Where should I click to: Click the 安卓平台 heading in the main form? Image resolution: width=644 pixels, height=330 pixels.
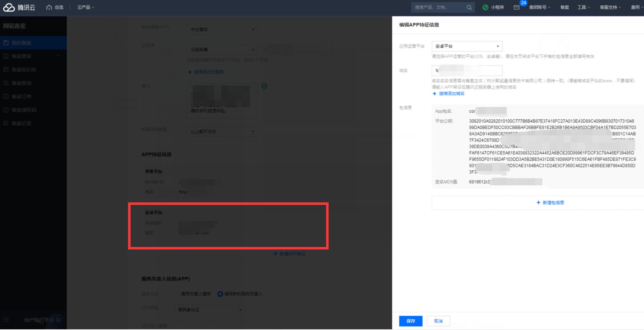(153, 212)
